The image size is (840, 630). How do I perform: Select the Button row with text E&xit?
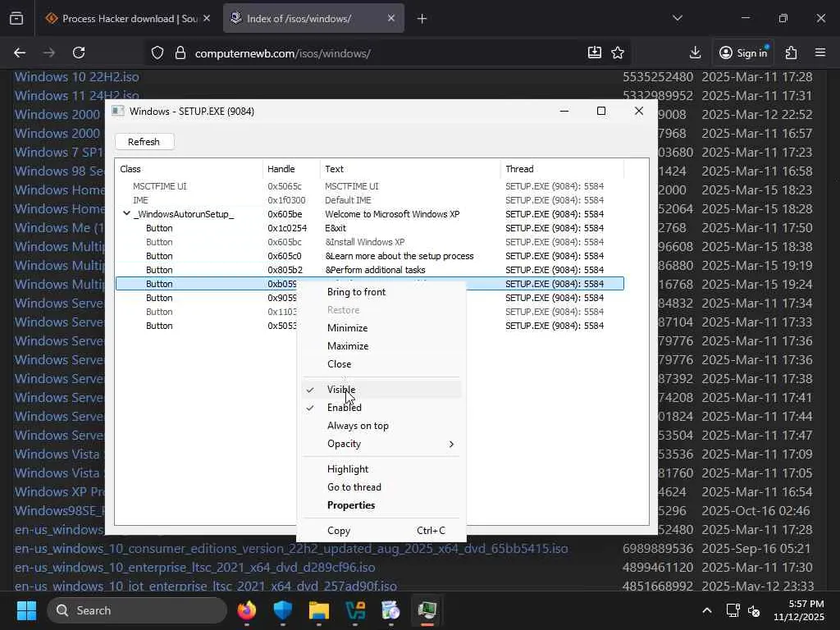point(370,228)
